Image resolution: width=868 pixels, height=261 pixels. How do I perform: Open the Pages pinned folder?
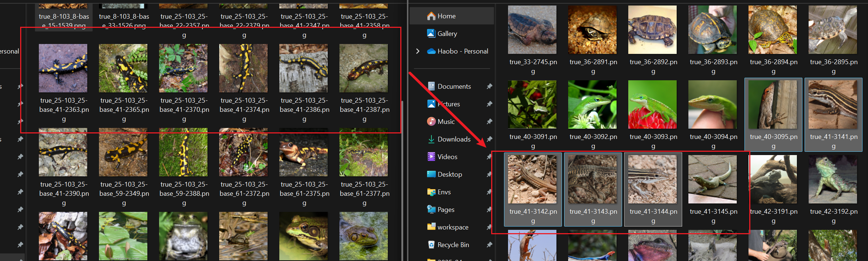(446, 210)
